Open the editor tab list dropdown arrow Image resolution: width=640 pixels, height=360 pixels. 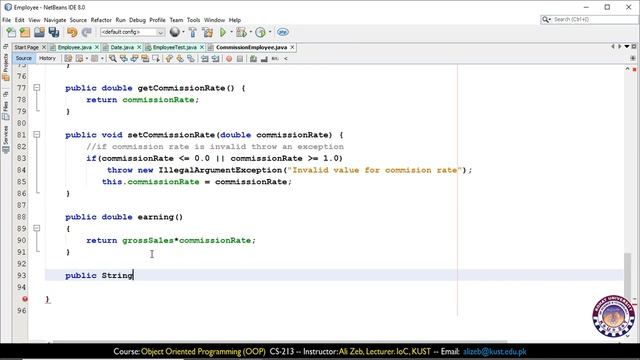627,47
